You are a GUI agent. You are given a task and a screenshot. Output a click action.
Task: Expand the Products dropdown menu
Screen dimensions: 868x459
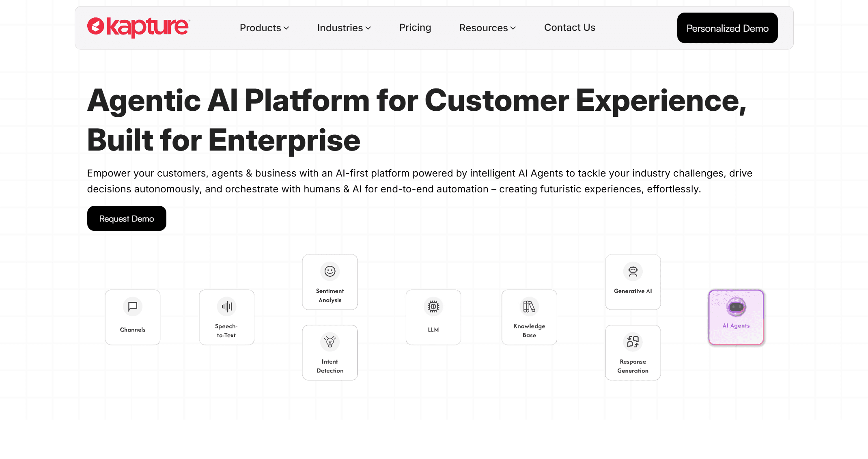(x=264, y=28)
